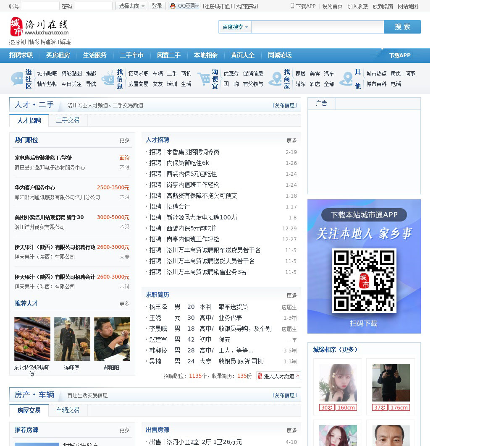
Task: Click the 发布信息 link in 人才·二手 header
Action: tap(284, 105)
